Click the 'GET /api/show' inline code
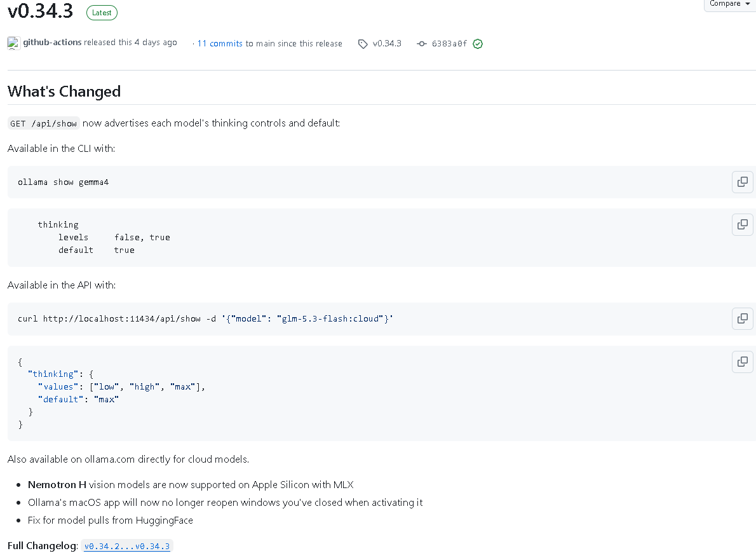This screenshot has width=756, height=558. coord(43,123)
